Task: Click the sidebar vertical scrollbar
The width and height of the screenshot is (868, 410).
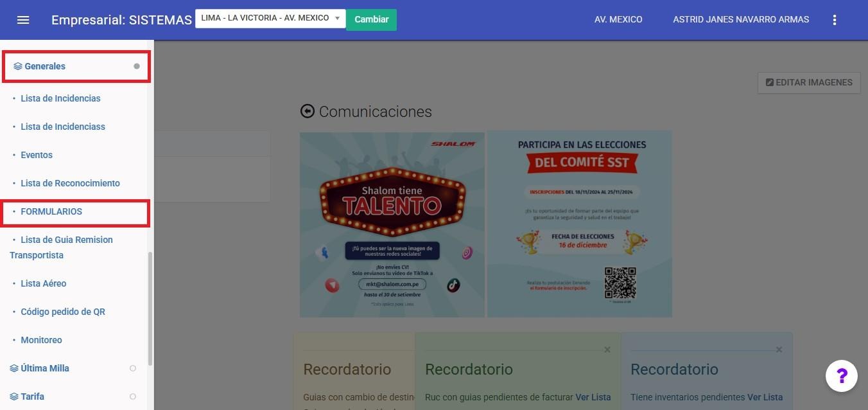Action: click(151, 308)
